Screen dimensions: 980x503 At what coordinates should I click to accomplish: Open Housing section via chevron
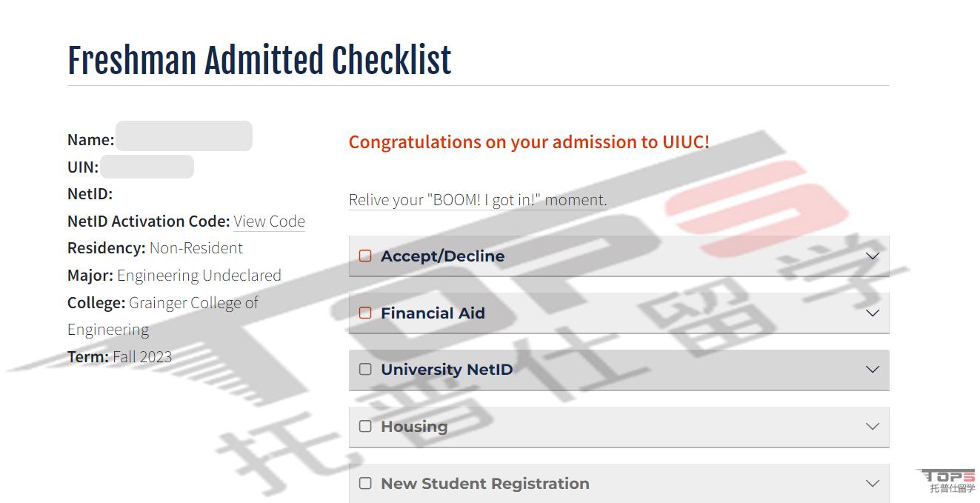[x=873, y=427]
